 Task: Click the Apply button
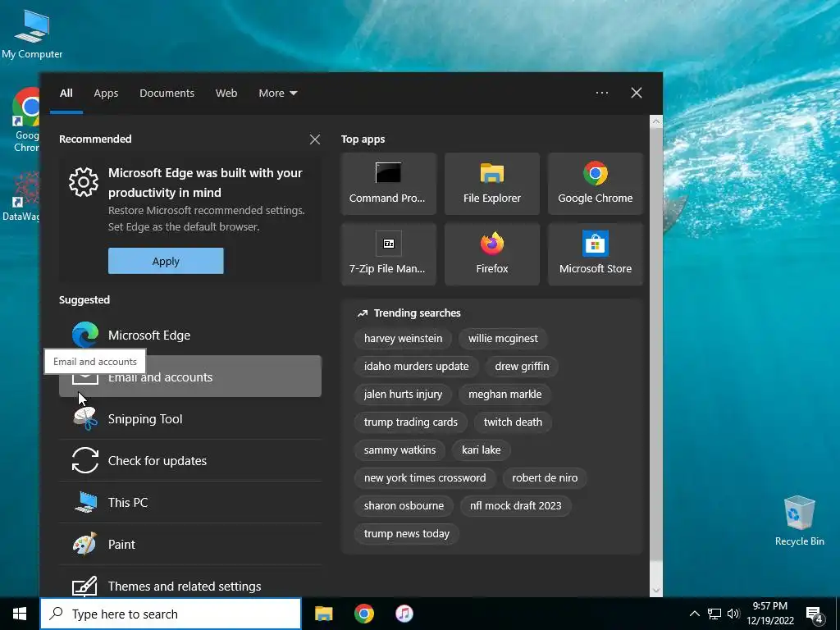click(x=166, y=261)
